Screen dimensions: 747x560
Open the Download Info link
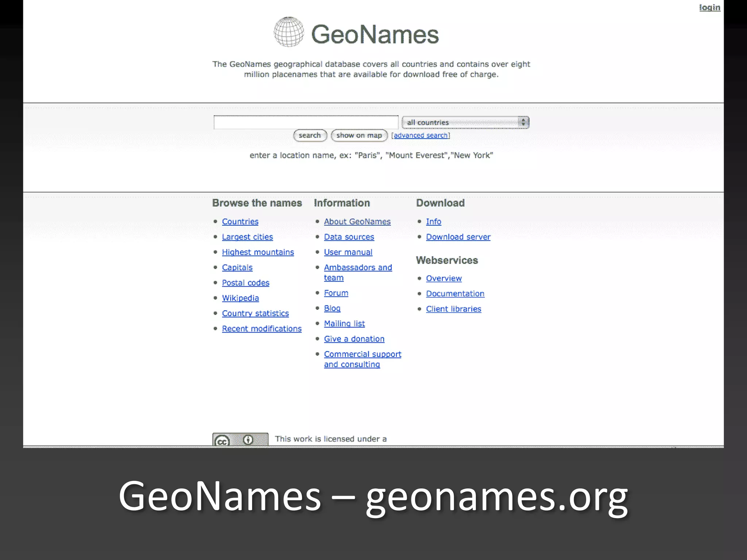(433, 222)
